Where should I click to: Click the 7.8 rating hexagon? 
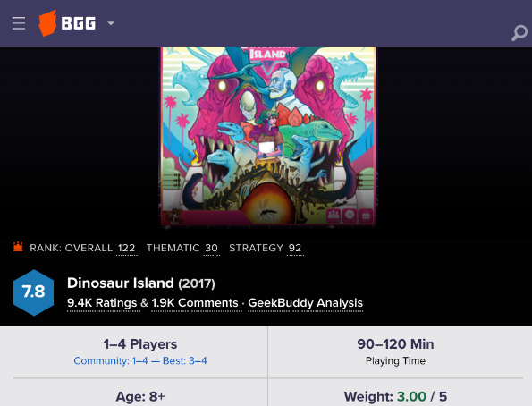34,292
